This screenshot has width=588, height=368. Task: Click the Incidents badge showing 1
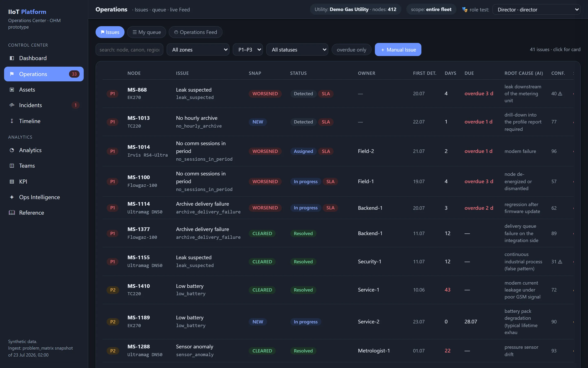76,105
